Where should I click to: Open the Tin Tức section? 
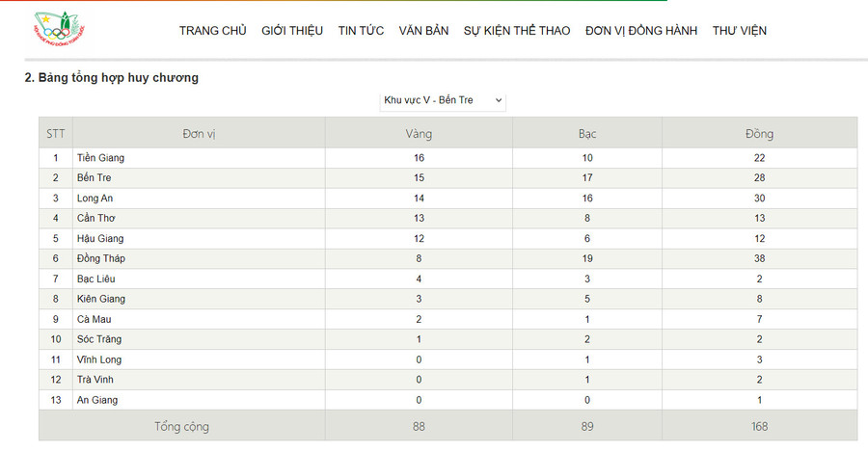(x=361, y=31)
